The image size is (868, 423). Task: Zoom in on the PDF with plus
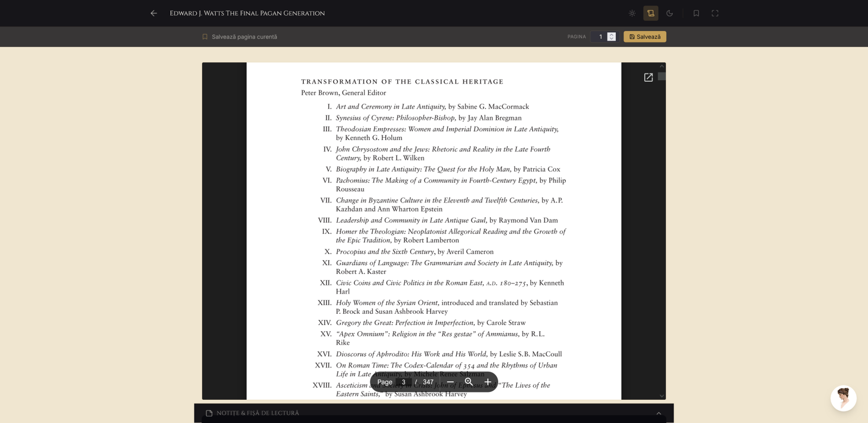pos(488,382)
